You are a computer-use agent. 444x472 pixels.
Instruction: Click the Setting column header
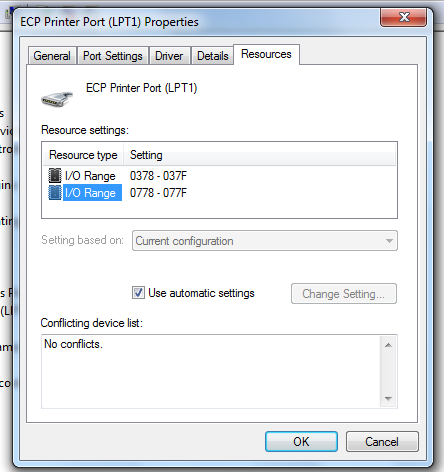coord(259,155)
